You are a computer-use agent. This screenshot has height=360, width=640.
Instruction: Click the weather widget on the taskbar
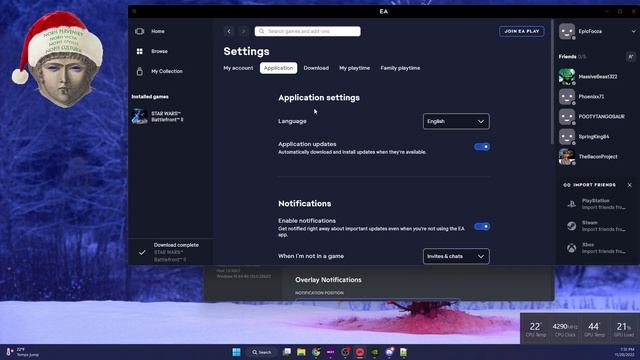pyautogui.click(x=22, y=352)
